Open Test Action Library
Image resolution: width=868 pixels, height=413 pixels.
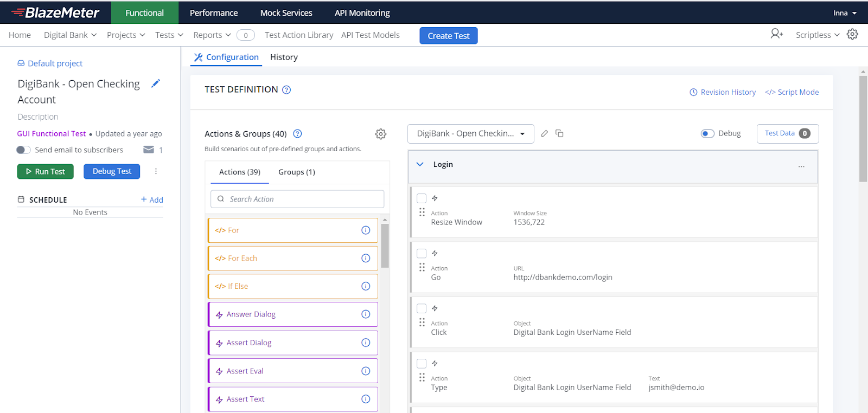coord(299,35)
